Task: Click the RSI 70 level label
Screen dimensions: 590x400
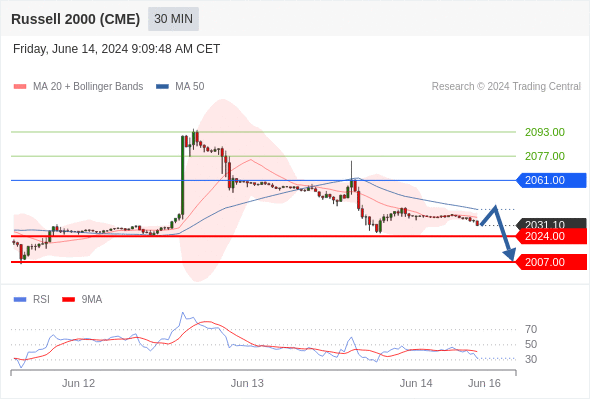Action: click(x=531, y=330)
